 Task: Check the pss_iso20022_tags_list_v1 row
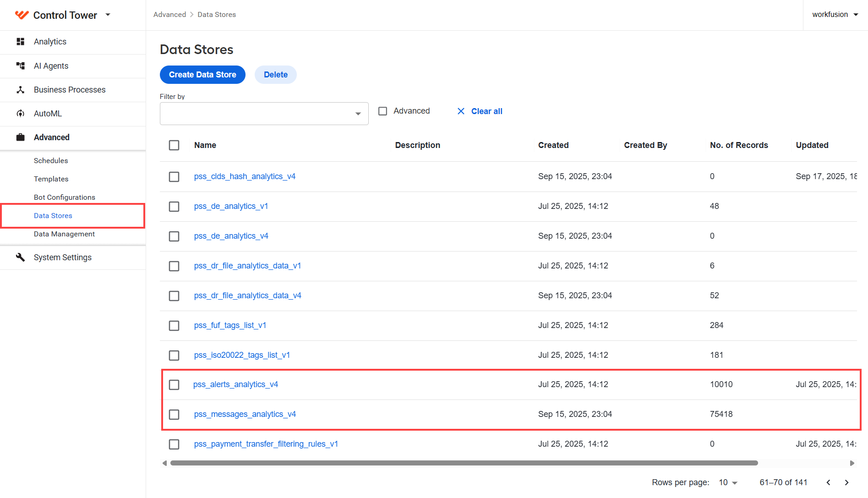[x=174, y=356]
